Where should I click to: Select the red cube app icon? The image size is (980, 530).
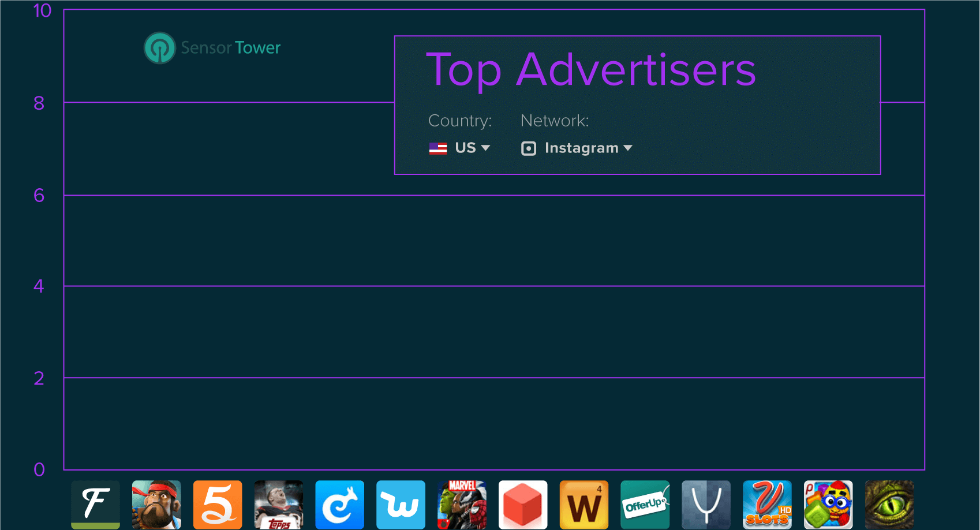click(x=523, y=505)
